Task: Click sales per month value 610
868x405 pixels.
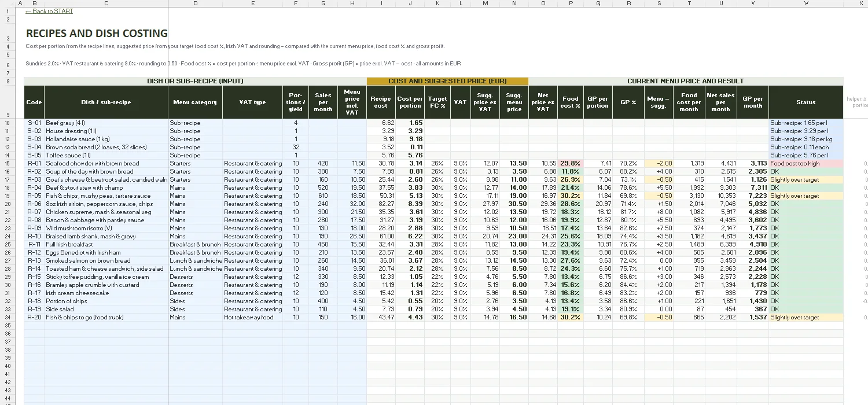Action: point(323,196)
